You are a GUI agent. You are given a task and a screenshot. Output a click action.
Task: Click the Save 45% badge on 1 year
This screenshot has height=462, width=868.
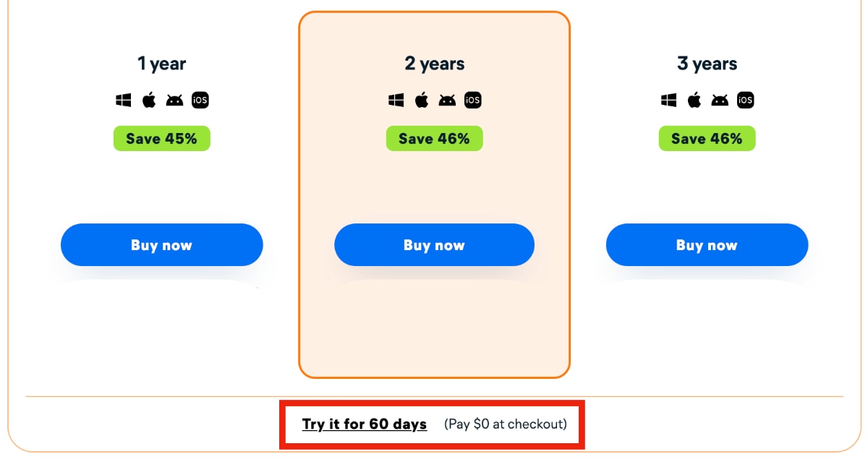click(162, 139)
